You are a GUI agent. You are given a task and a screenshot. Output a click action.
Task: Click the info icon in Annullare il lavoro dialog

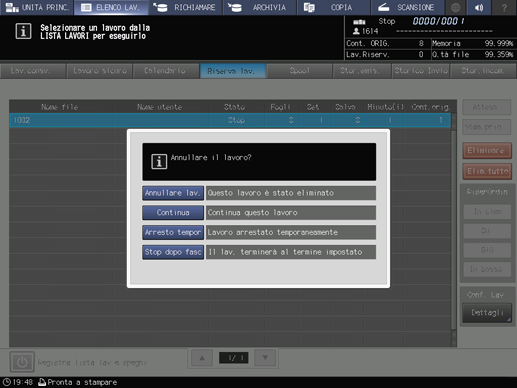(x=159, y=162)
